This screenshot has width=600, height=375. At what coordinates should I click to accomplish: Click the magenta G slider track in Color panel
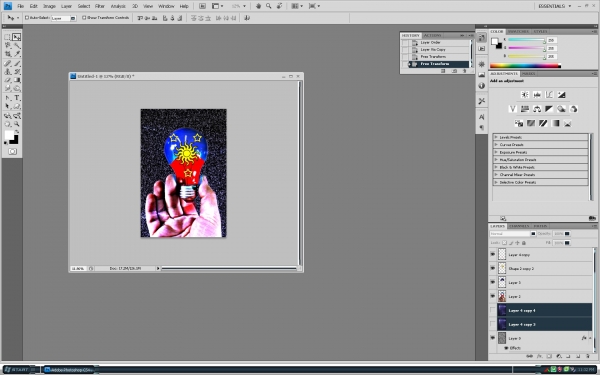[x=526, y=48]
